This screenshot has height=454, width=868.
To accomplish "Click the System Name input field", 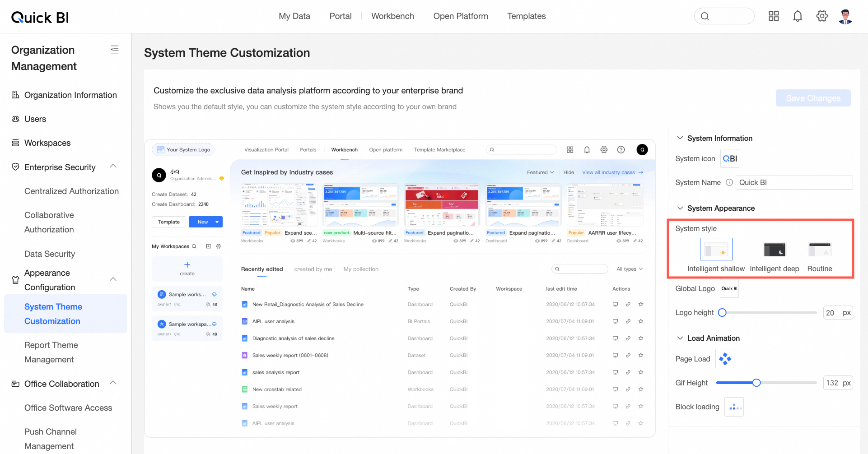I will click(x=794, y=182).
